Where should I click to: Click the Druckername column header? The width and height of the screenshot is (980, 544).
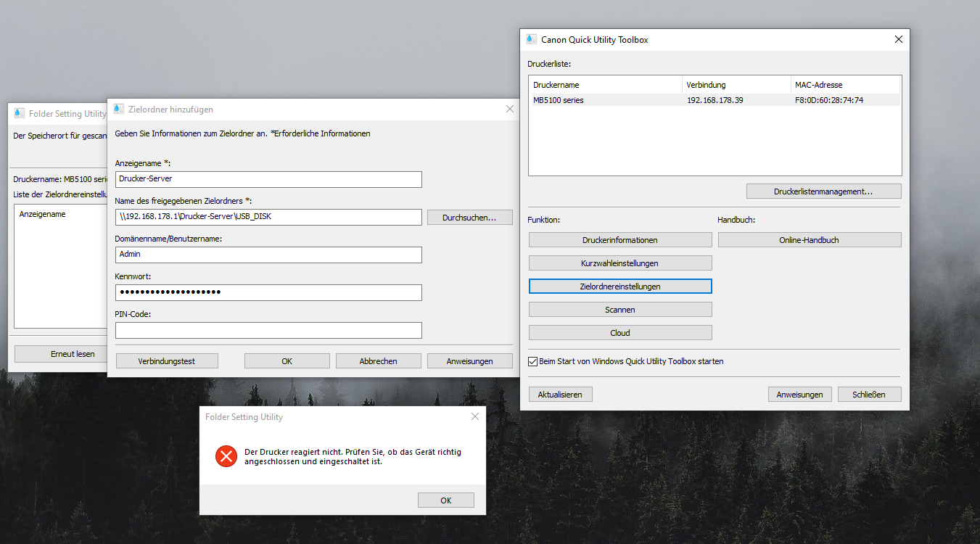coord(606,85)
